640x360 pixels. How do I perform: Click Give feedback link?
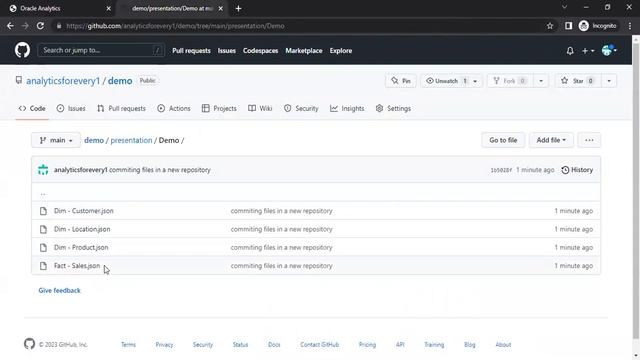click(x=60, y=291)
